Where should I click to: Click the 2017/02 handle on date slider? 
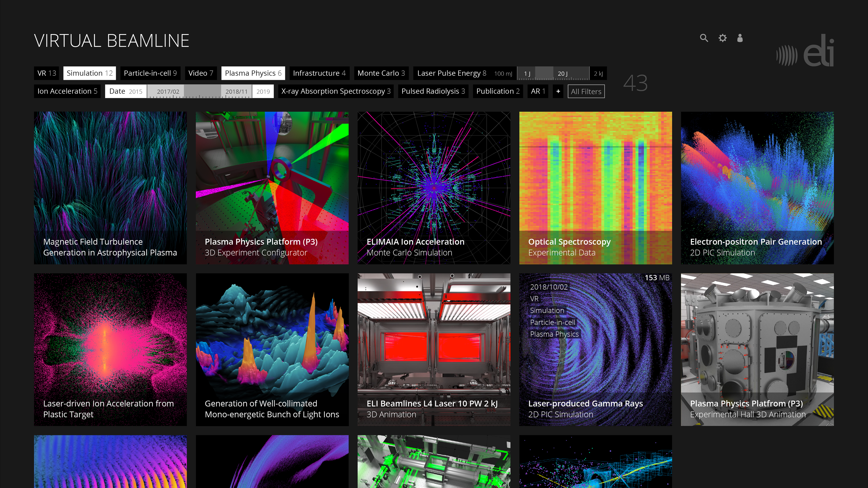tap(168, 91)
